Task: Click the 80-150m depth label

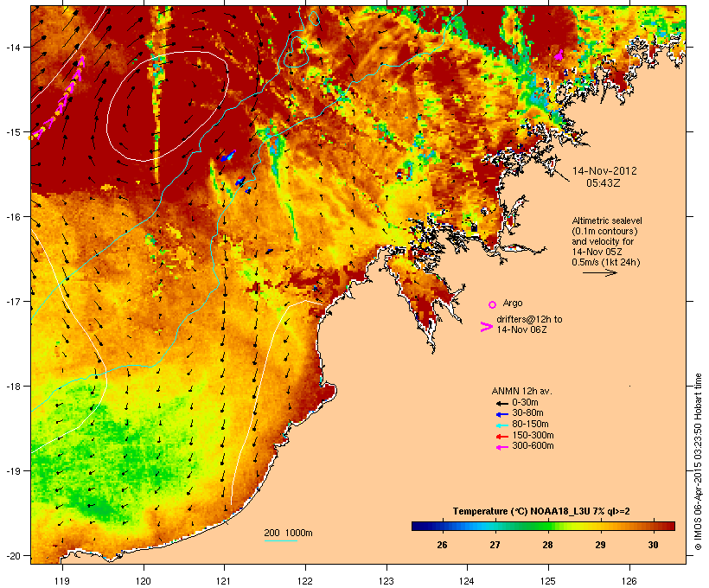Action: click(x=530, y=425)
